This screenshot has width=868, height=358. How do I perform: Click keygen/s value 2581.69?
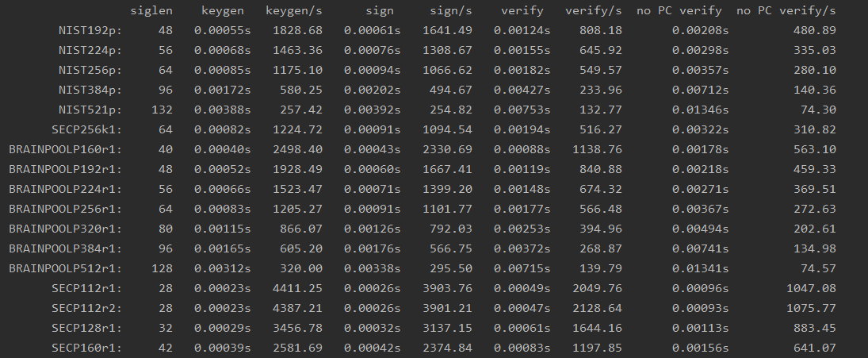tap(298, 348)
